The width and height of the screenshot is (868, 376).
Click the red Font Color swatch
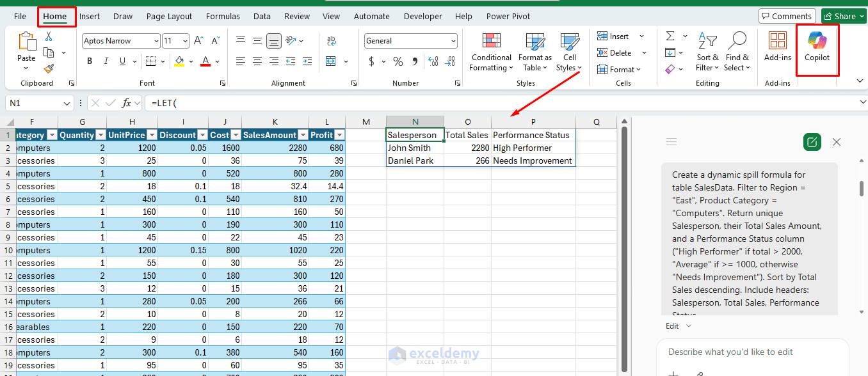click(205, 61)
